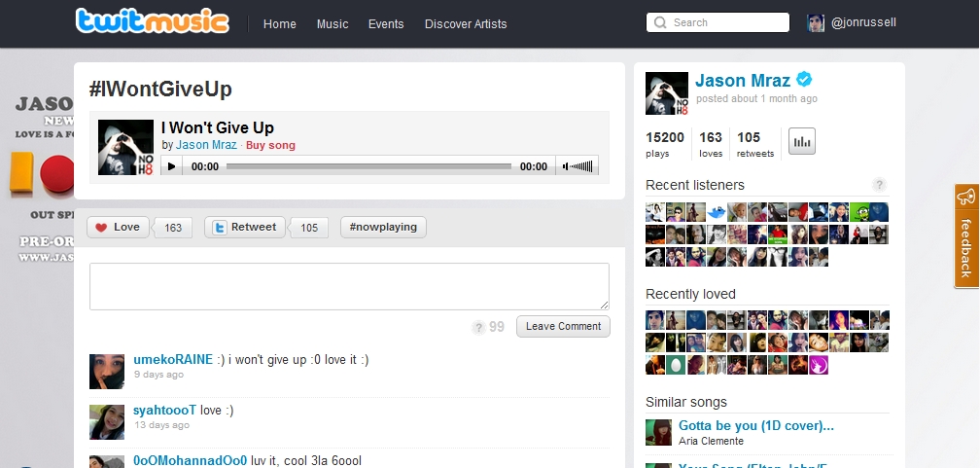This screenshot has height=468, width=980.
Task: Open Jason Mraz artist name in sidebar
Action: tap(743, 81)
